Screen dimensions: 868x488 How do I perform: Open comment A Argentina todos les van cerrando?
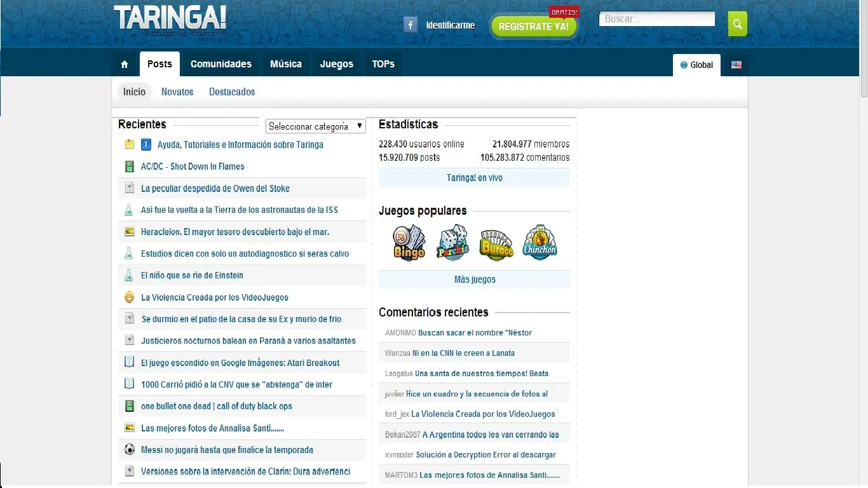(491, 435)
